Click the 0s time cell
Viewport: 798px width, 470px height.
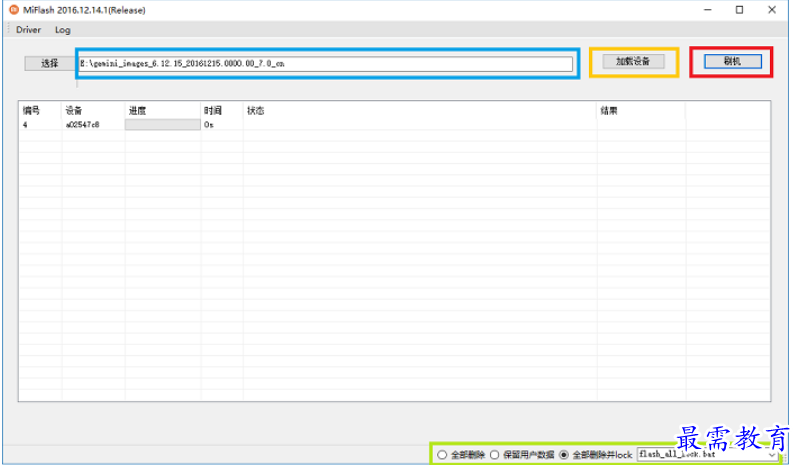point(209,125)
